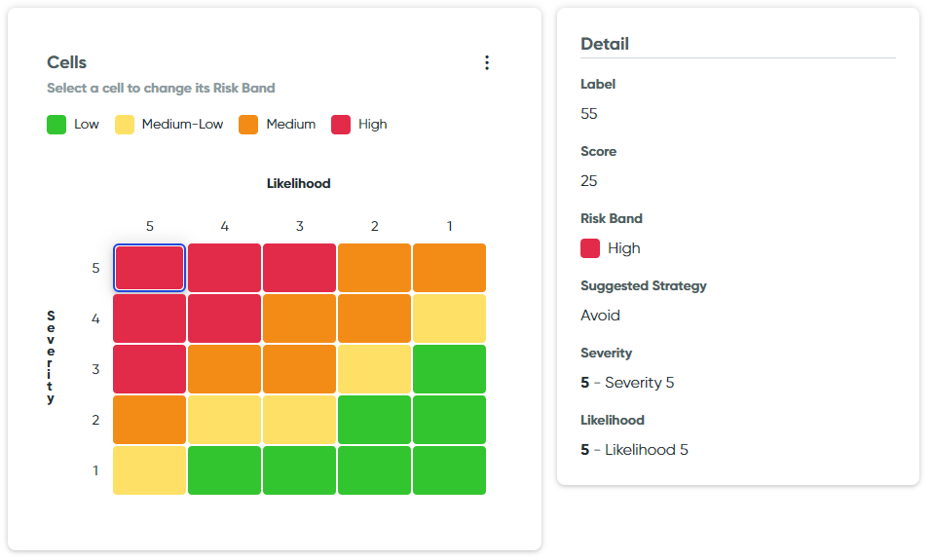Image resolution: width=933 pixels, height=560 pixels.
Task: Select the severity 5 likelihood 5 cell
Action: 149,268
